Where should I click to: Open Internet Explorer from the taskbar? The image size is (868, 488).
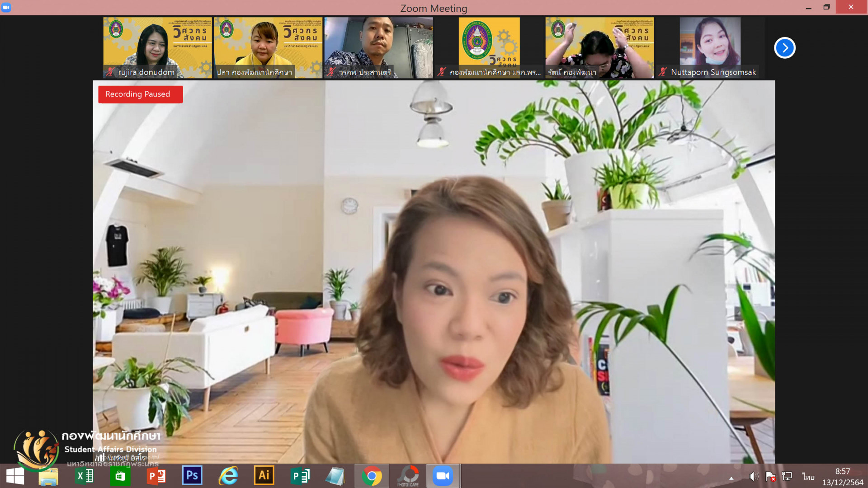click(228, 476)
